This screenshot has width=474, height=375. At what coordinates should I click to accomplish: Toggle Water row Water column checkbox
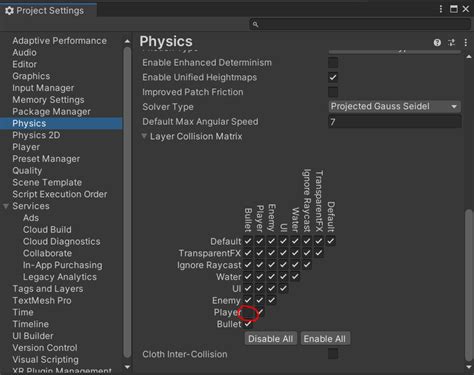pyautogui.click(x=295, y=277)
